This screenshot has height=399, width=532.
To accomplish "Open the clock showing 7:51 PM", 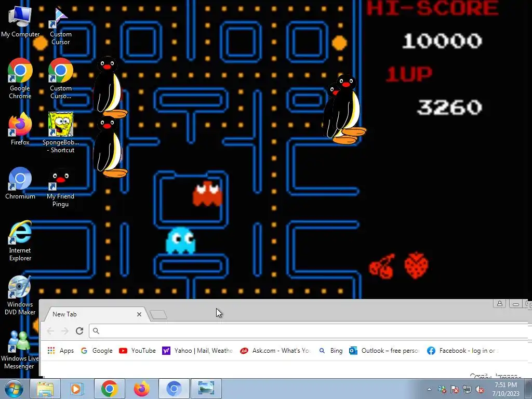I will (506, 389).
